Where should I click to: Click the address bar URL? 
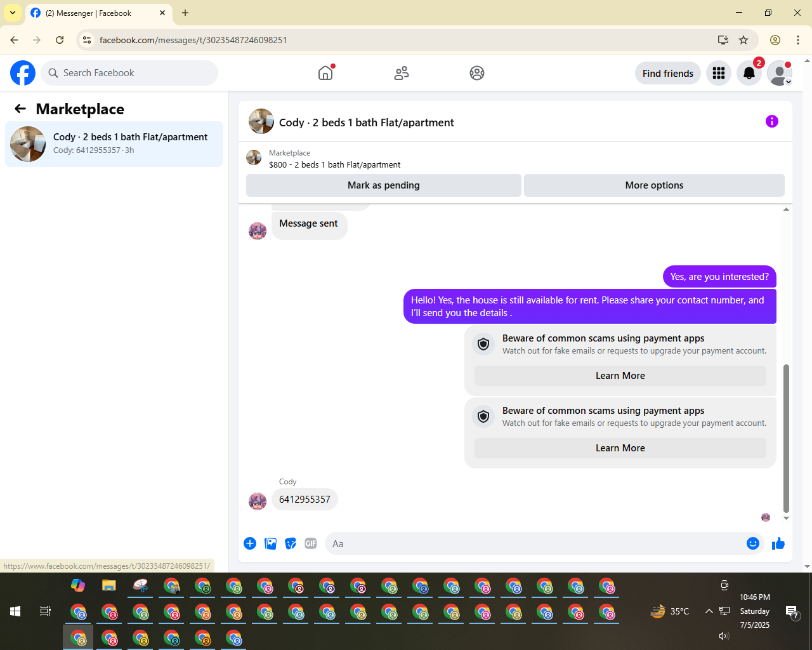click(193, 40)
